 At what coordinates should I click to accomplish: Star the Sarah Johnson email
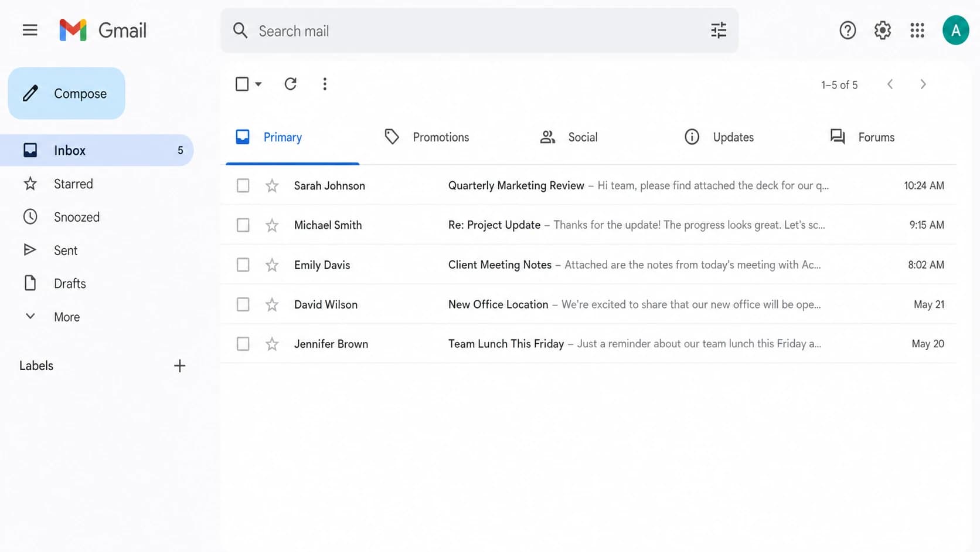point(272,186)
